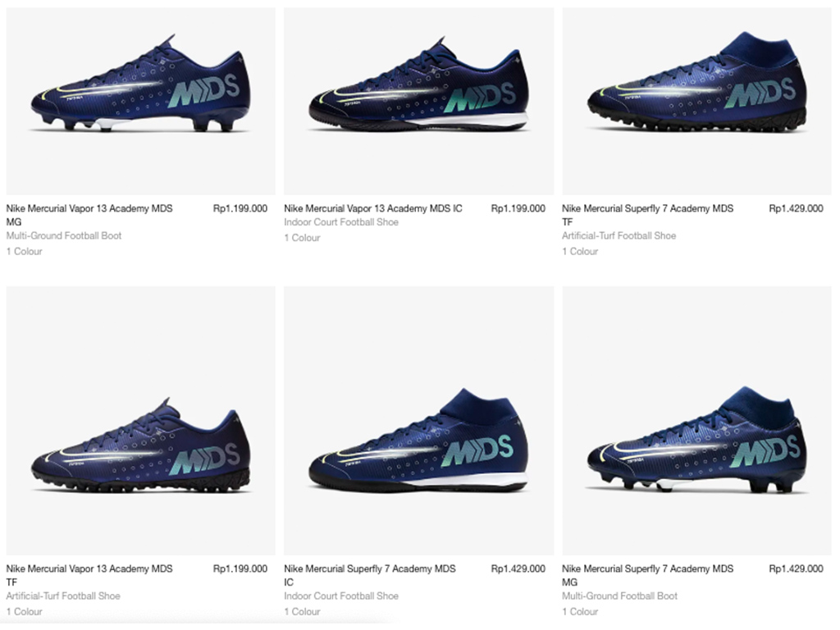Select Artificial-Turf Football Shoe subtitle under Superfly 7
Screen dimensions: 840x630
(619, 235)
